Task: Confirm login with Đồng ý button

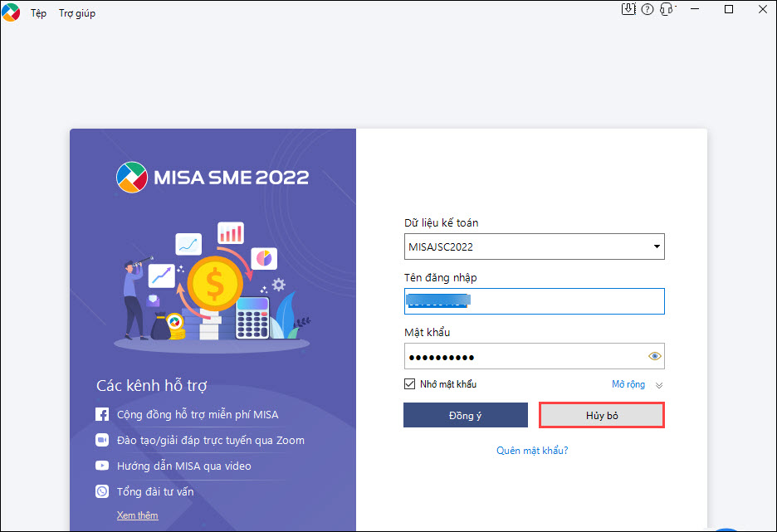Action: tap(466, 415)
